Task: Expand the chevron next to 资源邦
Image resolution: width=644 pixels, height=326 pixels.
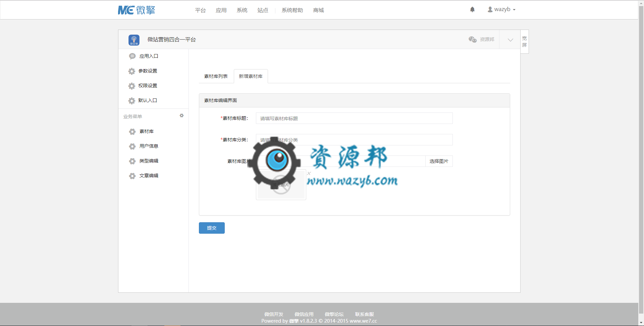Action: [x=510, y=40]
